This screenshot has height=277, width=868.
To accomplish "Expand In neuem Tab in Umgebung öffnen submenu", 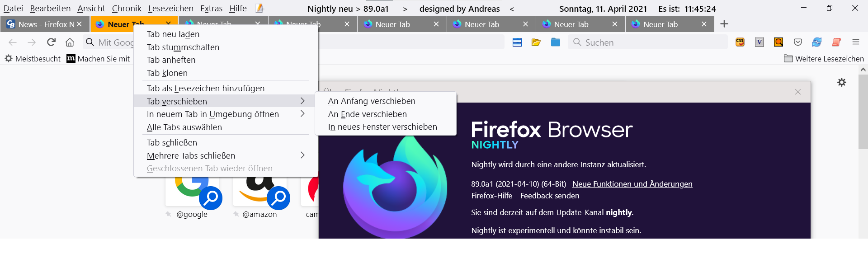I will coord(302,114).
